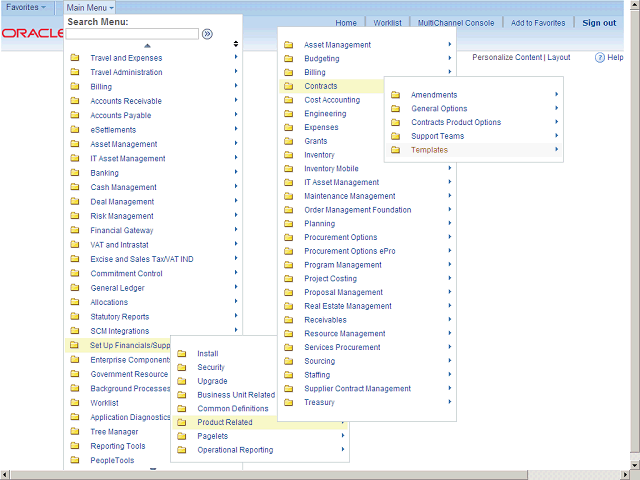
Task: Click the Grants folder icon
Action: pos(289,141)
